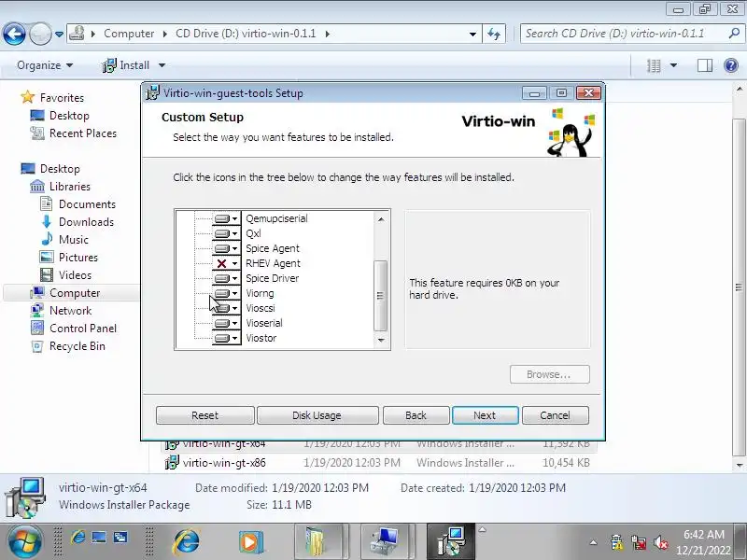This screenshot has height=560, width=747.
Task: Show hidden system tray icons
Action: 593,542
